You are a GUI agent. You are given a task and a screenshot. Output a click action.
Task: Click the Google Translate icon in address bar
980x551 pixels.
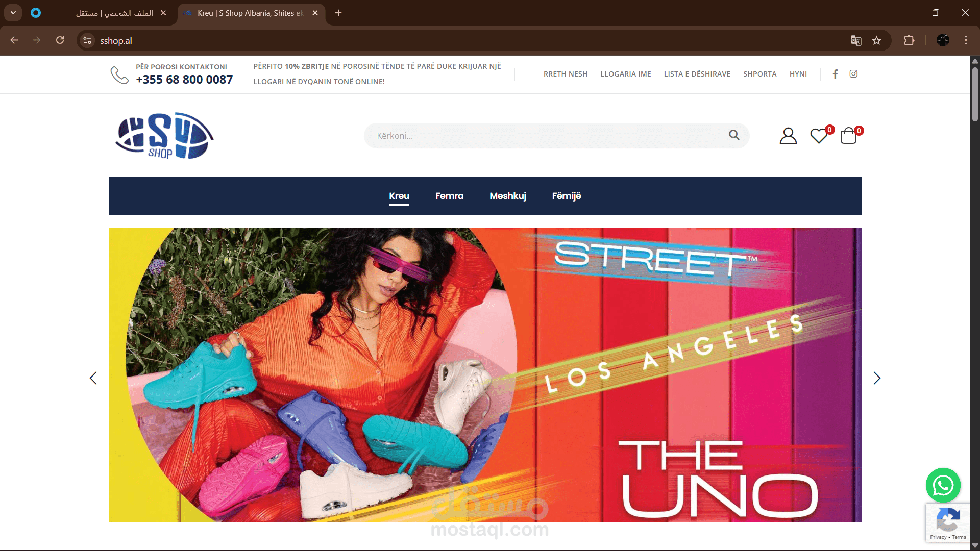(856, 41)
